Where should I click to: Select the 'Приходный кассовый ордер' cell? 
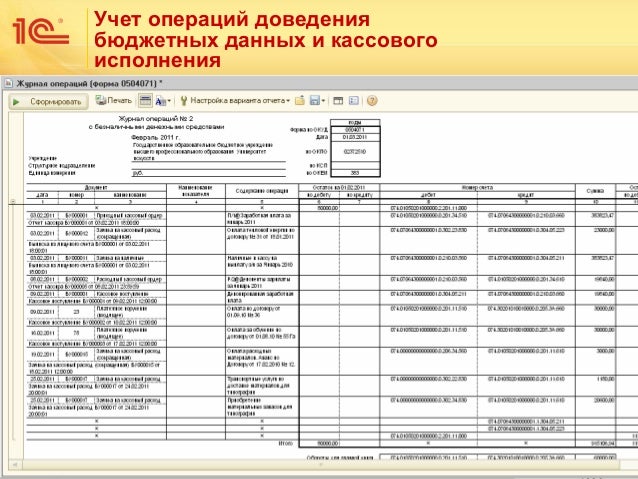[x=130, y=215]
